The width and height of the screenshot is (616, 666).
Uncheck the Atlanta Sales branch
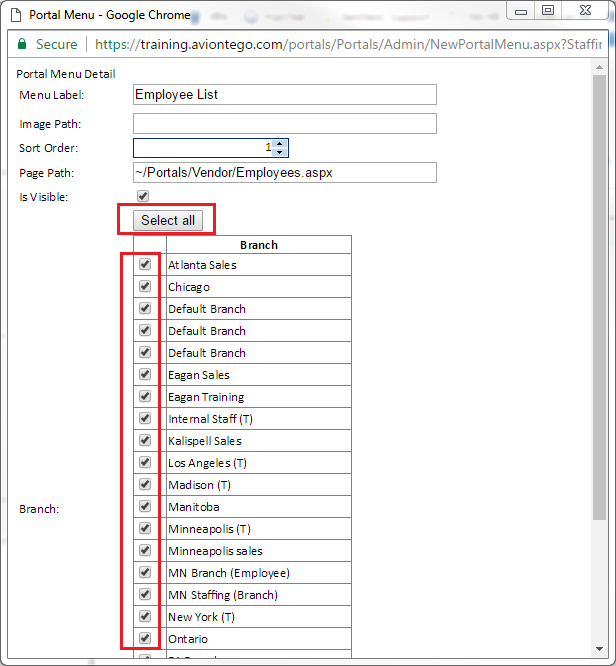point(145,264)
